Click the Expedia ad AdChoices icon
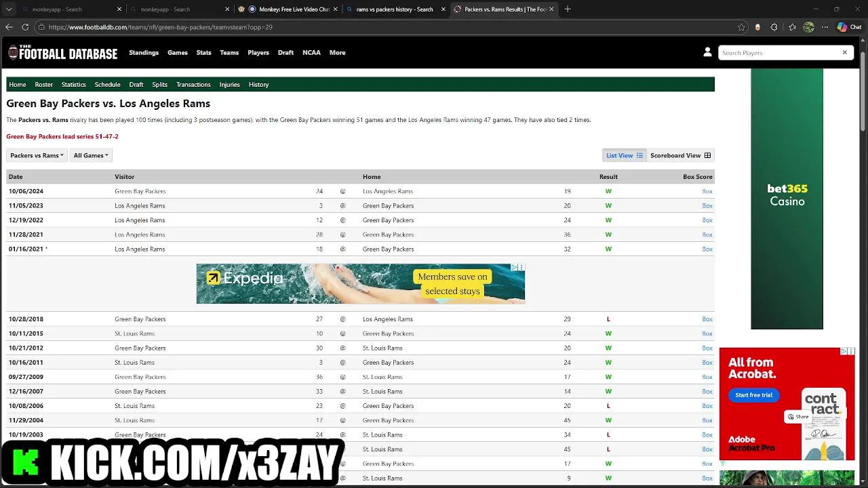The height and width of the screenshot is (488, 868). click(x=515, y=267)
